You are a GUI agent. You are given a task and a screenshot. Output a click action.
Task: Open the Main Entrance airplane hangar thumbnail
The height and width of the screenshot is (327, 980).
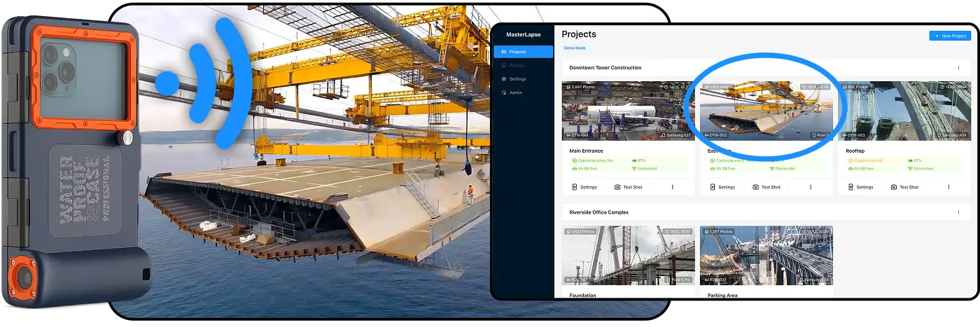click(629, 111)
